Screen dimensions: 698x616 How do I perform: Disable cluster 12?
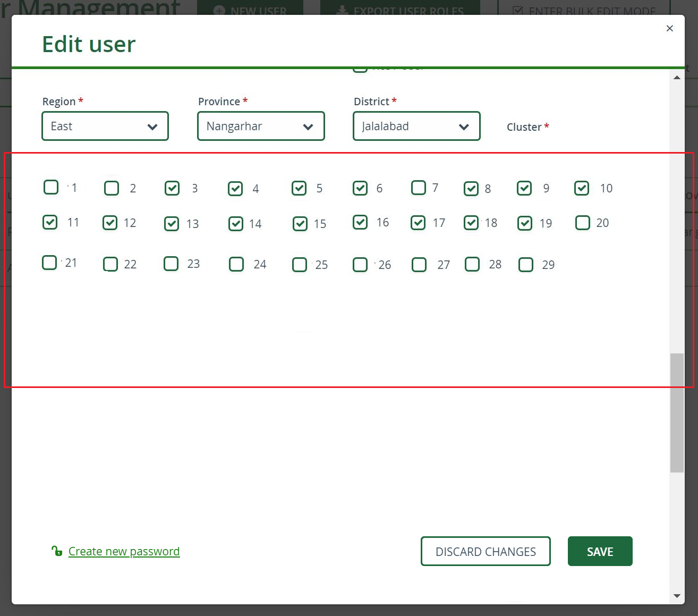click(x=110, y=223)
